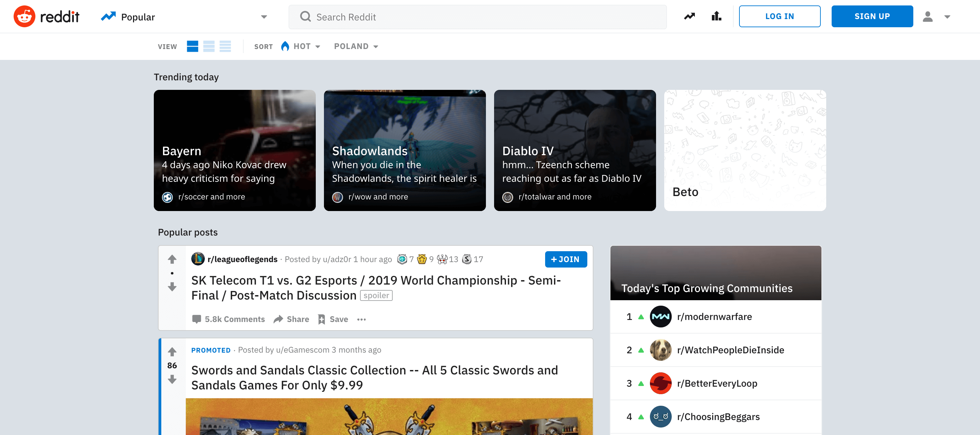Open the Bayern trending card
Screen dimensions: 980x435
(234, 150)
